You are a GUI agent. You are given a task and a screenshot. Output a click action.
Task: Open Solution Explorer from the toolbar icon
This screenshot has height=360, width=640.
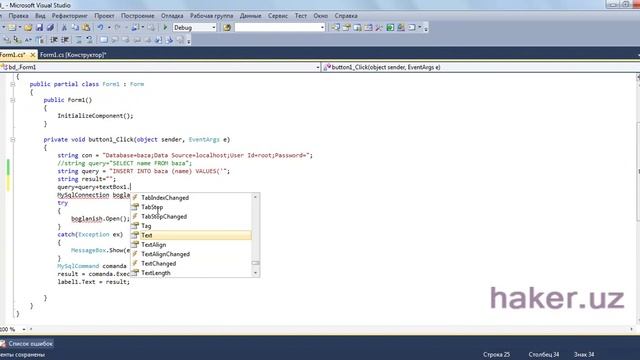[x=336, y=27]
